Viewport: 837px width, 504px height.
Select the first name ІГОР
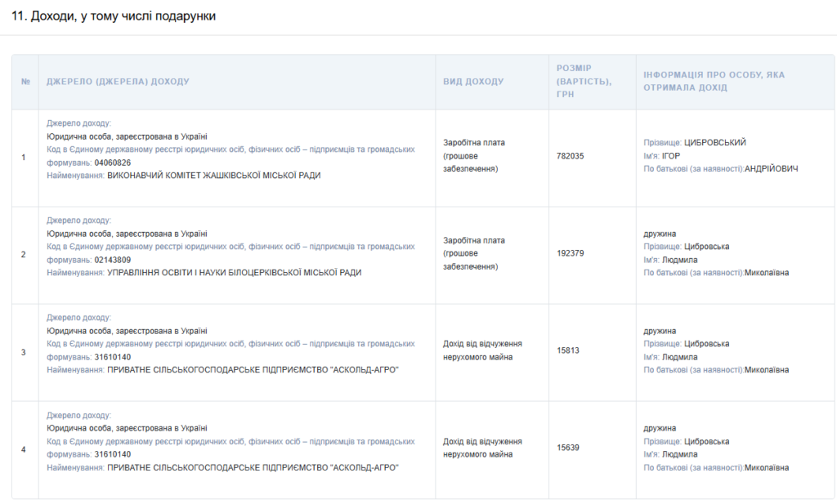point(671,156)
